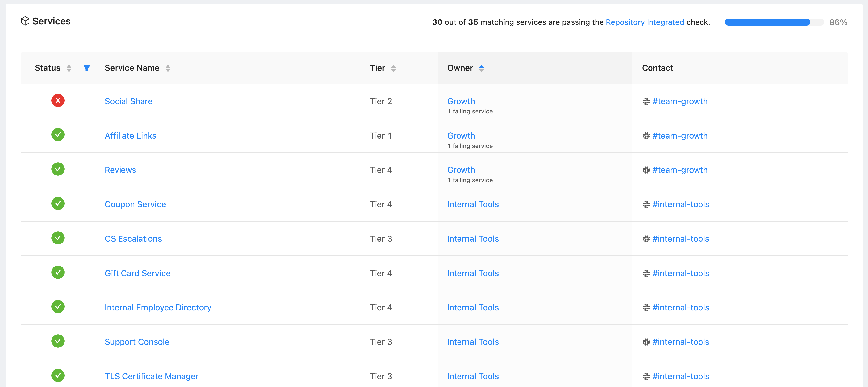The height and width of the screenshot is (387, 868).
Task: Click Slack icon in Support Console row
Action: click(646, 342)
